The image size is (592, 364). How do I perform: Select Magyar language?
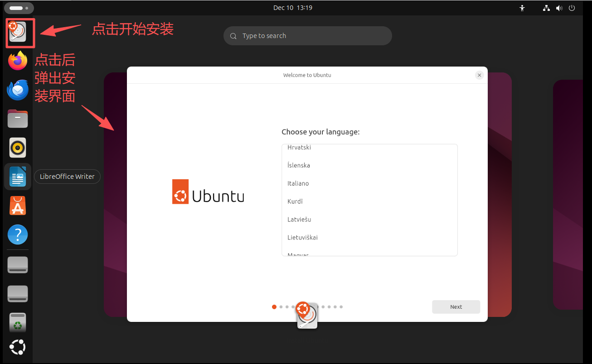pyautogui.click(x=369, y=253)
